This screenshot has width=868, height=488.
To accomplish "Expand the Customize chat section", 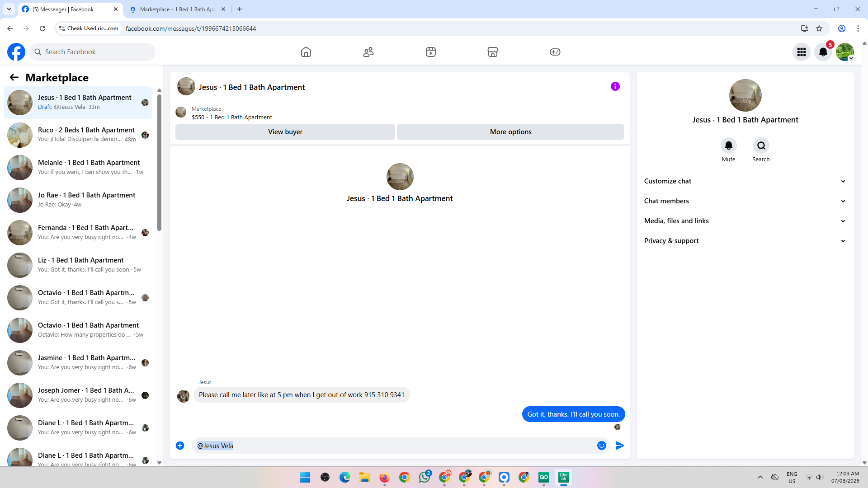I will [x=745, y=181].
